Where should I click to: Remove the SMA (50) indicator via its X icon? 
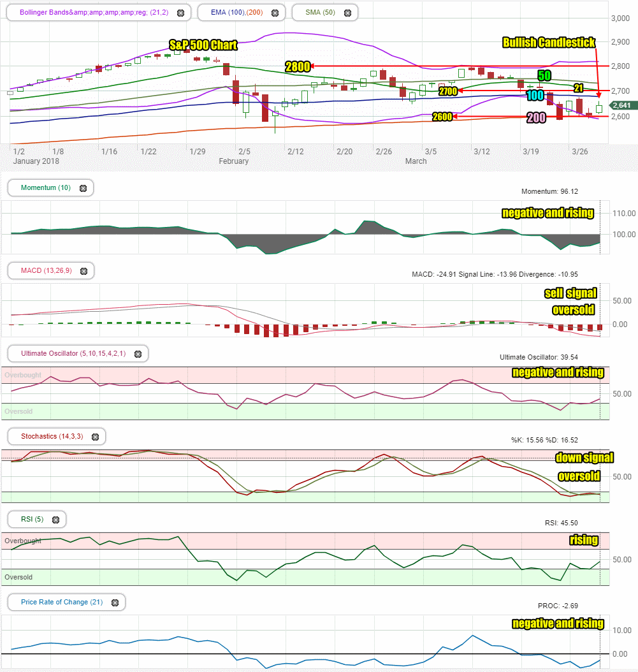[x=347, y=13]
